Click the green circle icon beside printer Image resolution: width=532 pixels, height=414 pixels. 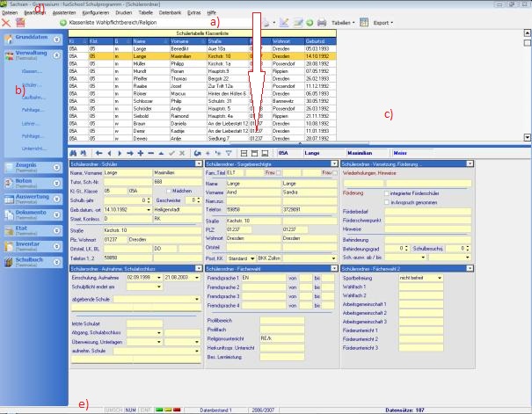[x=310, y=23]
